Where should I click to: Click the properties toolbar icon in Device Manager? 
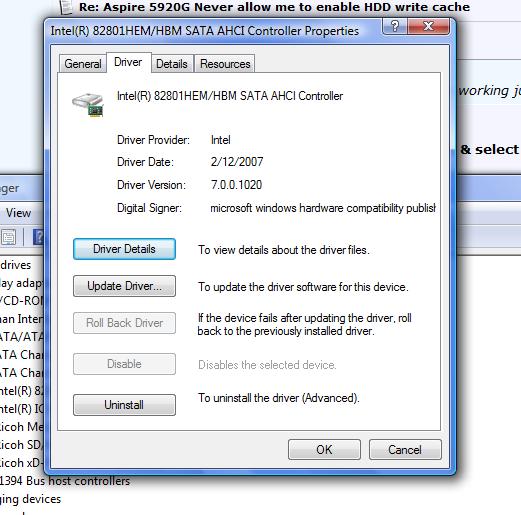click(8, 237)
